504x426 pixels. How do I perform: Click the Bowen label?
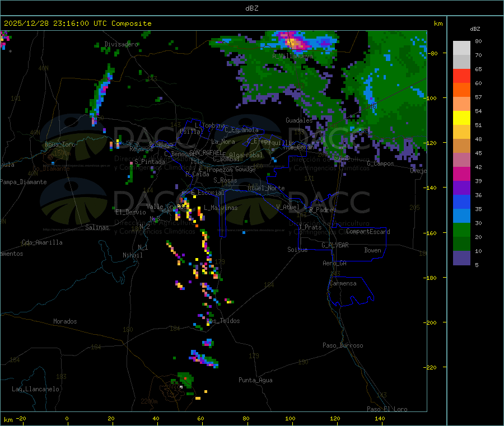pos(372,250)
